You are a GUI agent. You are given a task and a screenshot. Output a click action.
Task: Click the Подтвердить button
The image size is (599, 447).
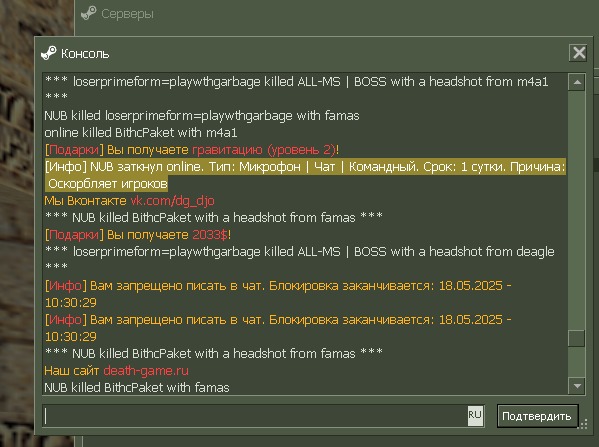click(537, 416)
